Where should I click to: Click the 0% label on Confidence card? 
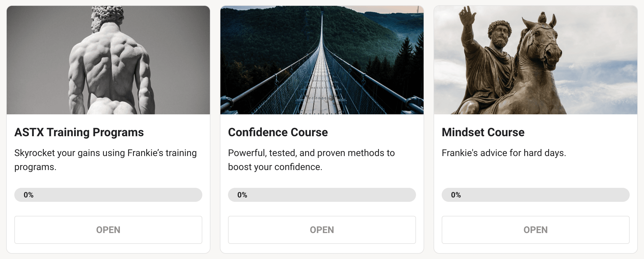(x=242, y=195)
